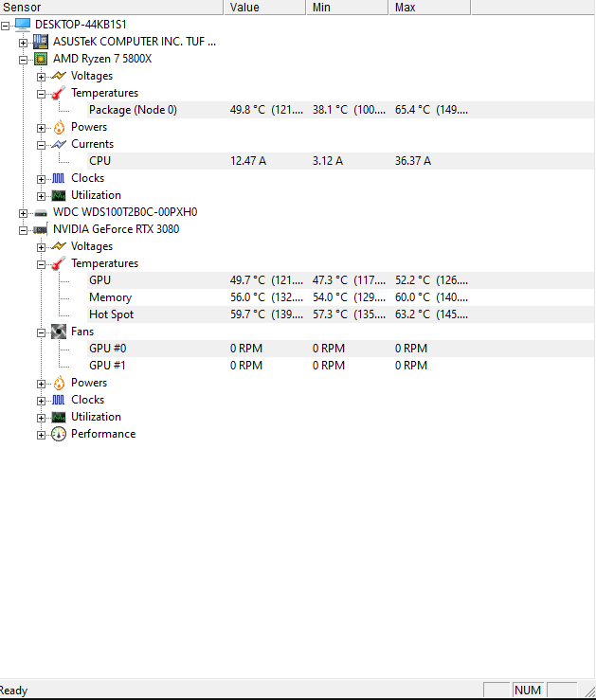This screenshot has height=700, width=596.
Task: Click the GPU Voltages lightning icon
Action: coord(59,246)
